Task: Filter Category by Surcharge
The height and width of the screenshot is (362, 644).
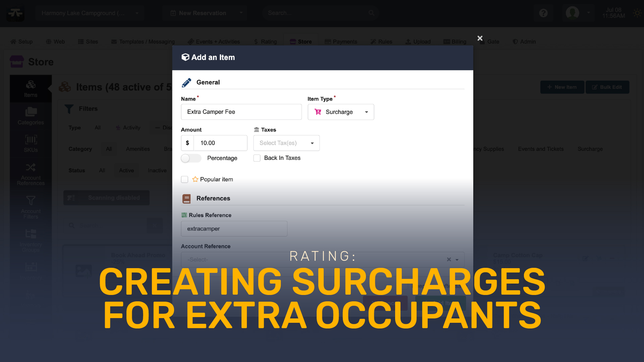Action: pyautogui.click(x=590, y=149)
